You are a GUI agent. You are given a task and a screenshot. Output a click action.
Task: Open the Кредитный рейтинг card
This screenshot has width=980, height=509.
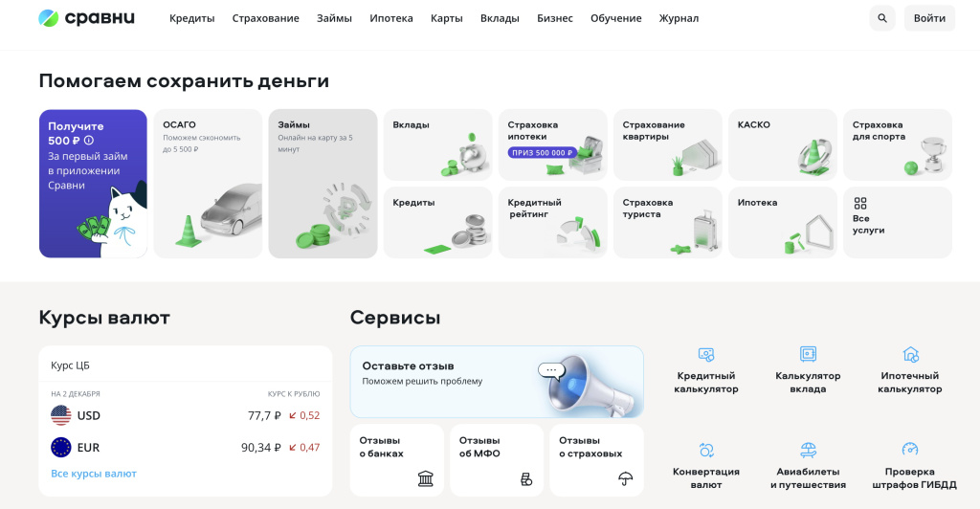pyautogui.click(x=553, y=222)
